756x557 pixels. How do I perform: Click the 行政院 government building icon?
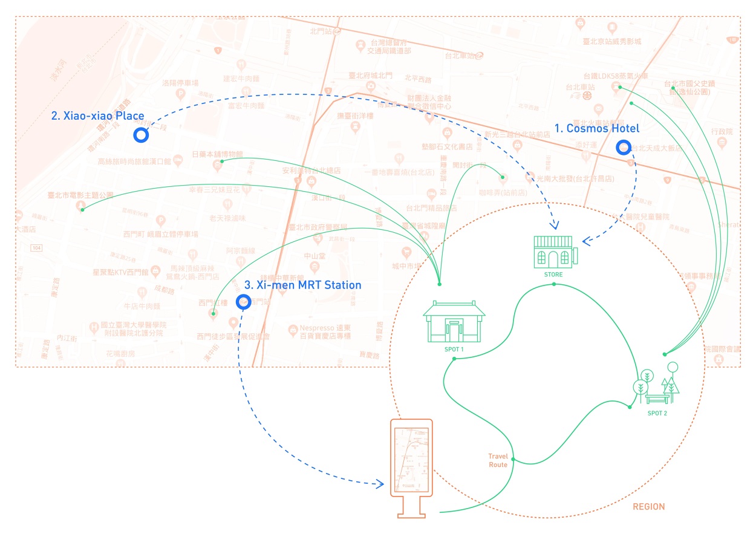(721, 142)
